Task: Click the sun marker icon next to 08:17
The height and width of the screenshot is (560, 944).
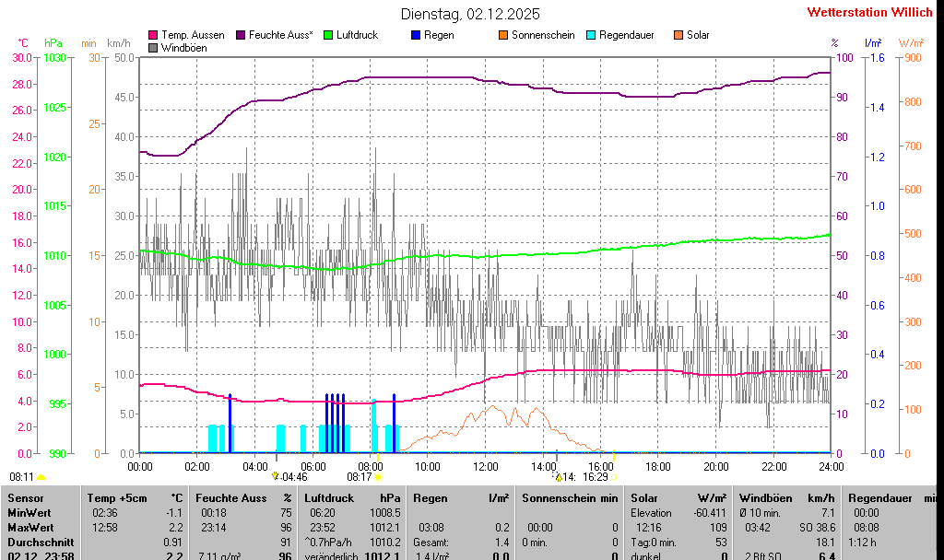Action: (378, 477)
